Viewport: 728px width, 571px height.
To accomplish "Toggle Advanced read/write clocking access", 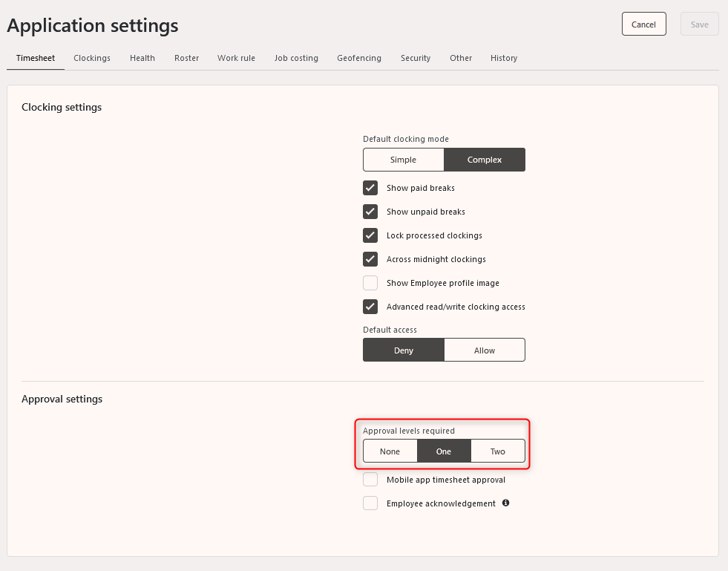I will pyautogui.click(x=370, y=307).
